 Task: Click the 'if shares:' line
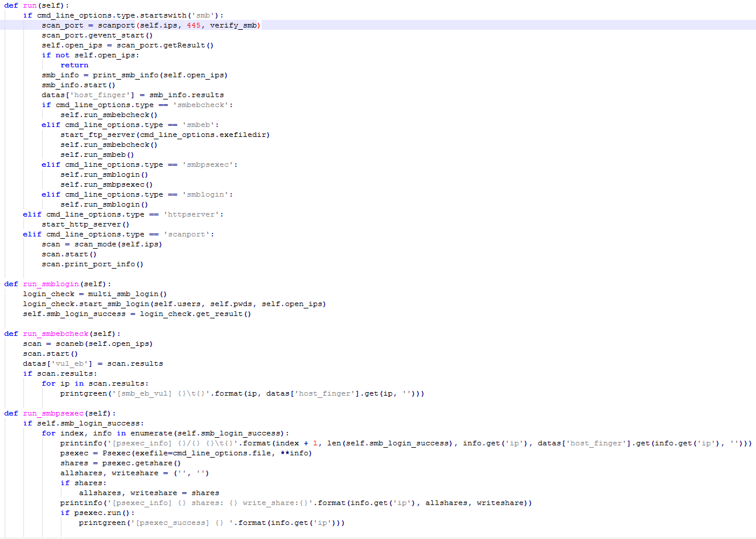click(83, 483)
